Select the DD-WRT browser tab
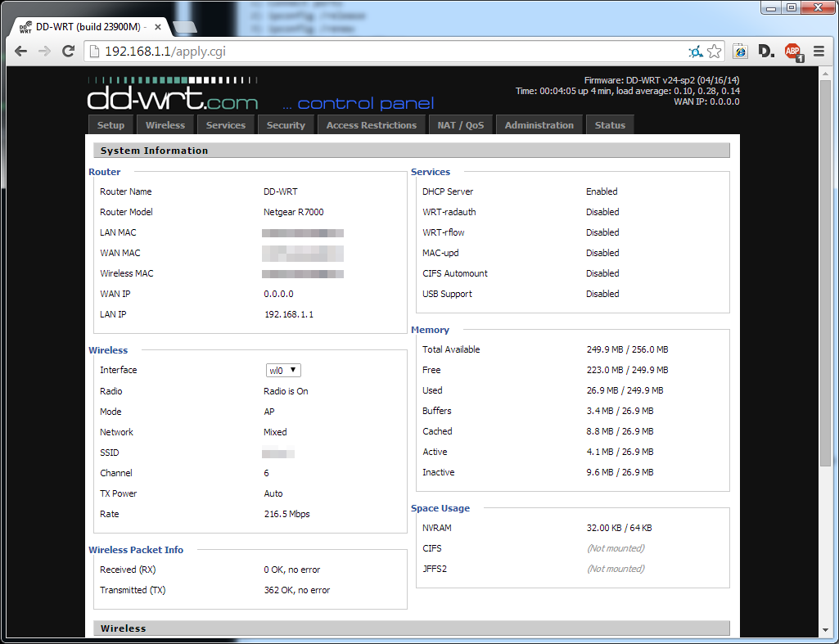This screenshot has height=644, width=839. click(82, 25)
